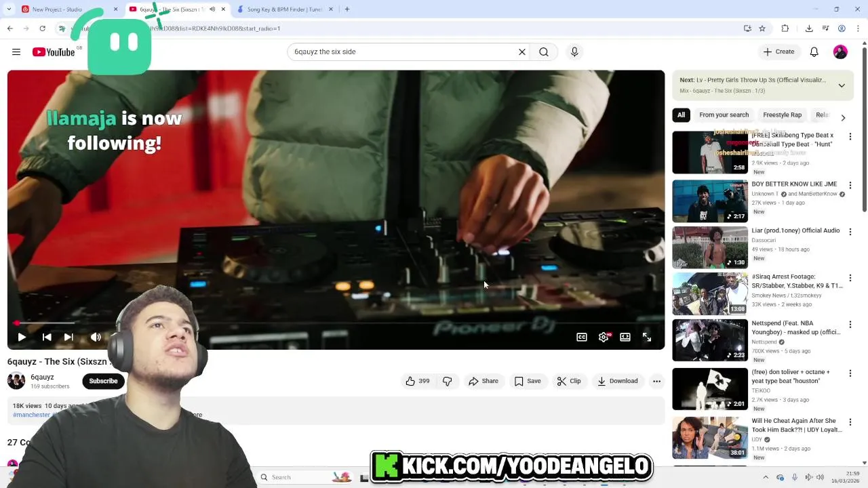Open a new browser tab
The image size is (868, 488).
click(x=347, y=9)
